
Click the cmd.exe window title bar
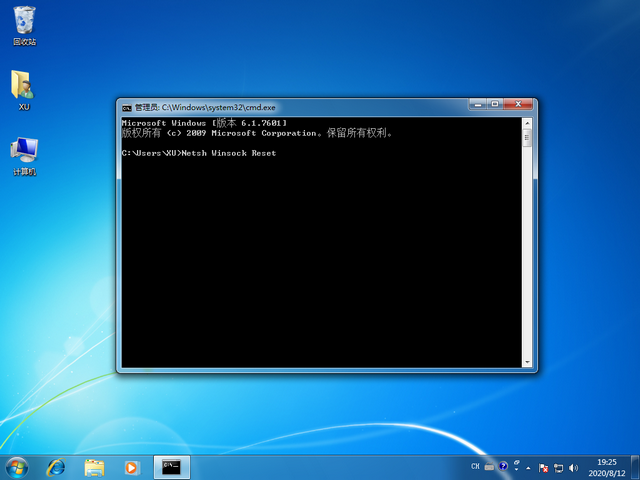(300, 107)
